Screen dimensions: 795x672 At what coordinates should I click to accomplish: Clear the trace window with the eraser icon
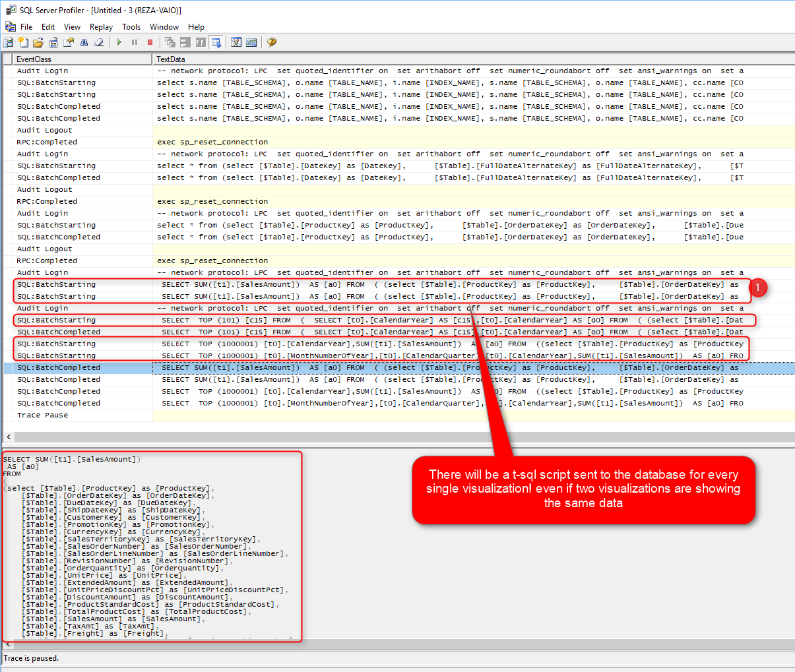[99, 42]
